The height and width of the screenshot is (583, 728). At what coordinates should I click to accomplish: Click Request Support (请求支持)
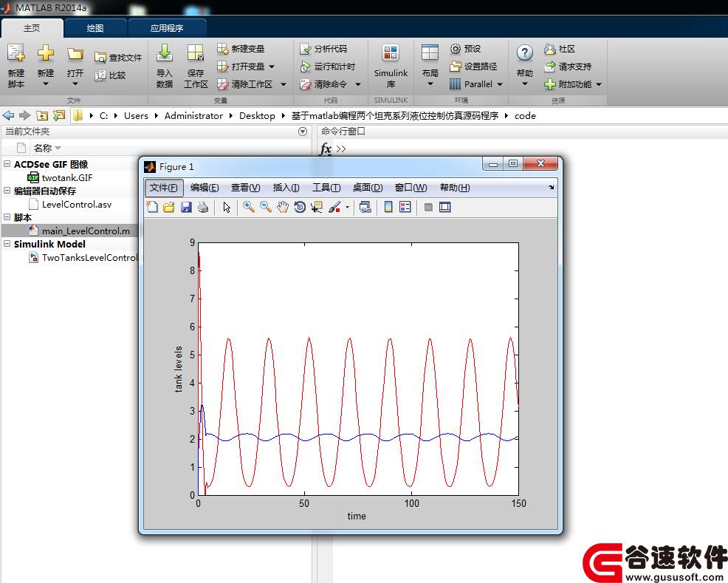pos(568,67)
